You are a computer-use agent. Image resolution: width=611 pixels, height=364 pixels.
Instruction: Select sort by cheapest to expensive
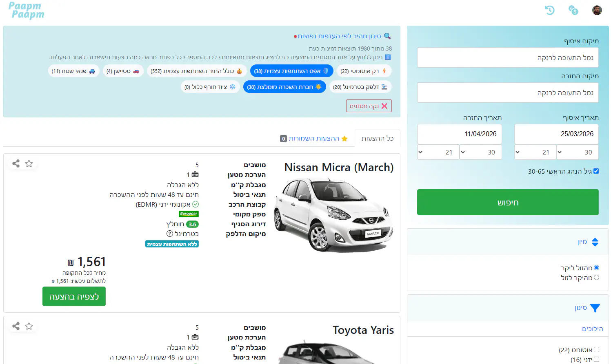596,268
